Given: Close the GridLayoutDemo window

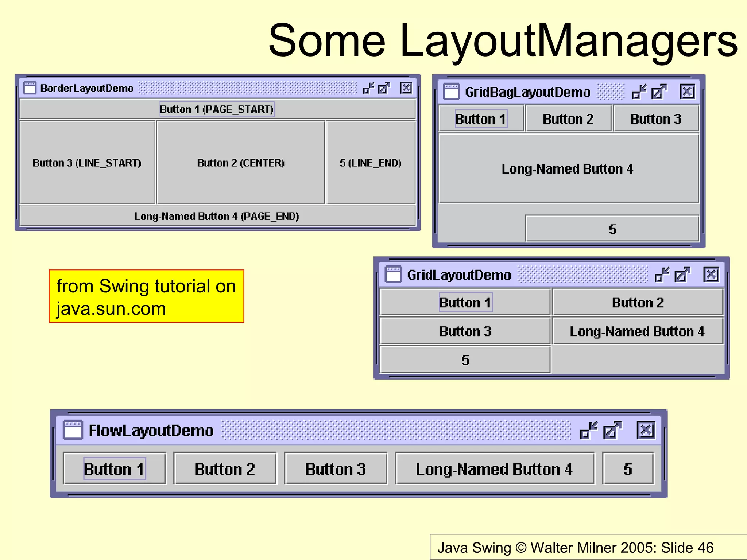Looking at the screenshot, I should point(711,274).
